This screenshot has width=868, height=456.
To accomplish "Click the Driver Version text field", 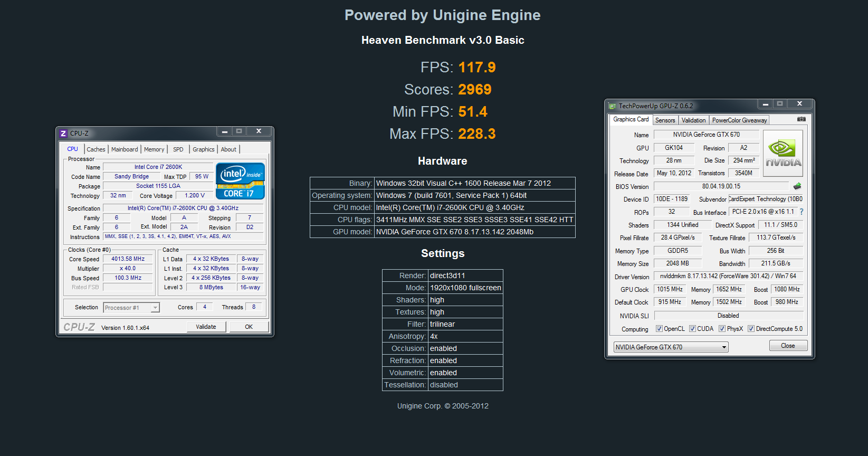I will (x=728, y=276).
